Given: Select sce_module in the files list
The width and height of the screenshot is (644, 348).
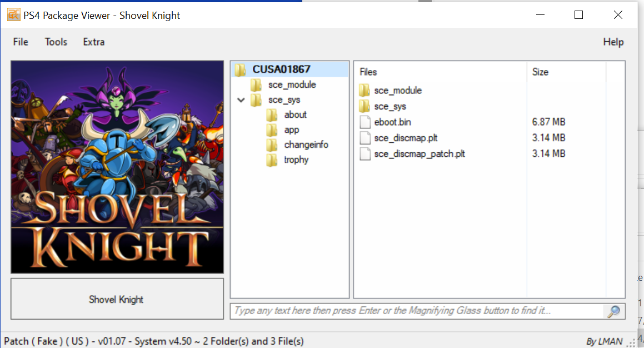Looking at the screenshot, I should [398, 91].
